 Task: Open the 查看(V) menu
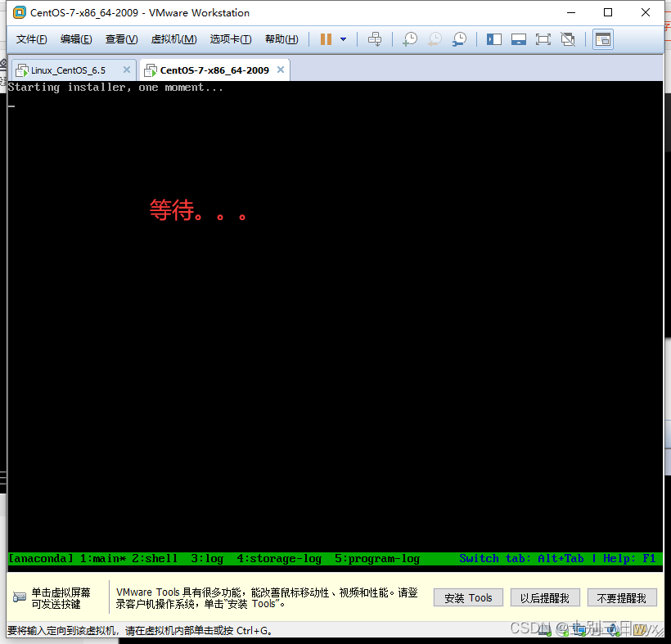pos(122,39)
